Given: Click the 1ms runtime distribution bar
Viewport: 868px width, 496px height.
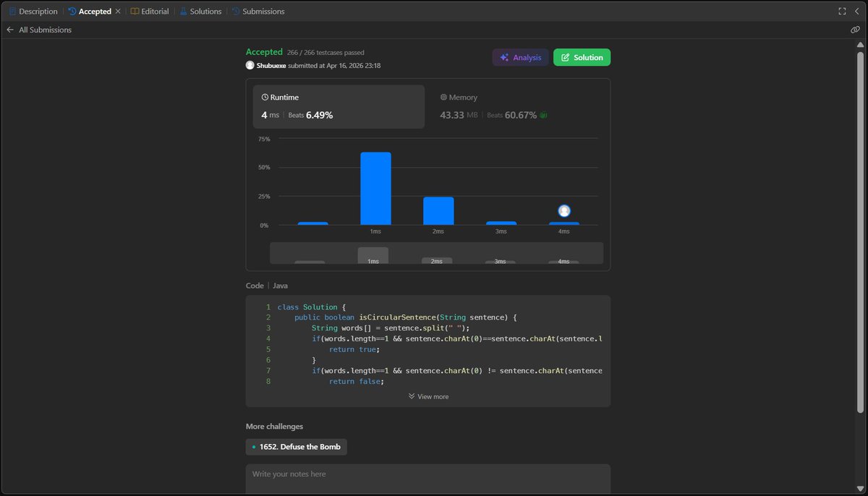Looking at the screenshot, I should [375, 189].
